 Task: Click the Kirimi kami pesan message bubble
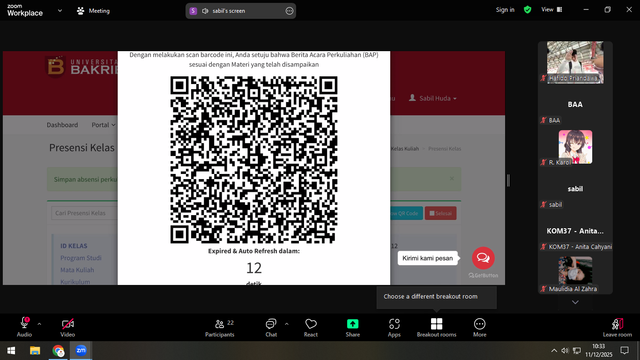coord(427,258)
